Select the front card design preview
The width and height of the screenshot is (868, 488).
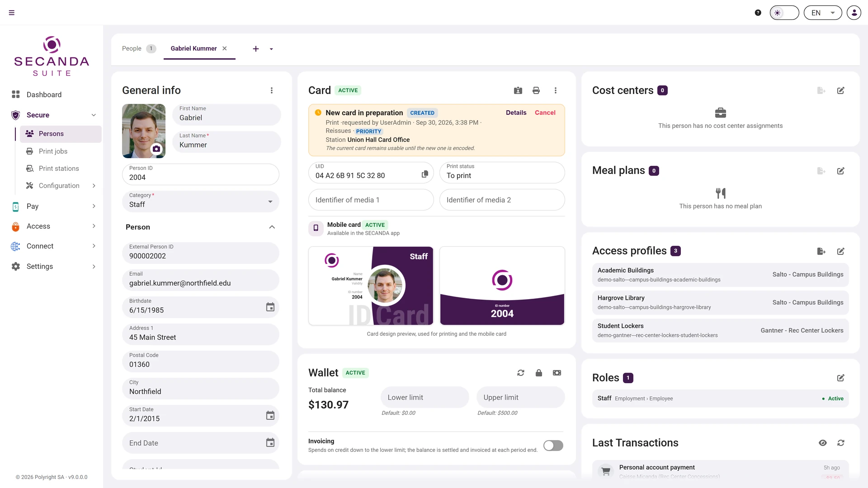pyautogui.click(x=371, y=286)
